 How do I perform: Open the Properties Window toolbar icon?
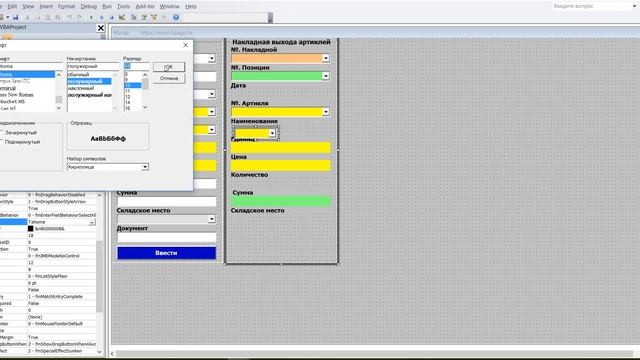(144, 18)
